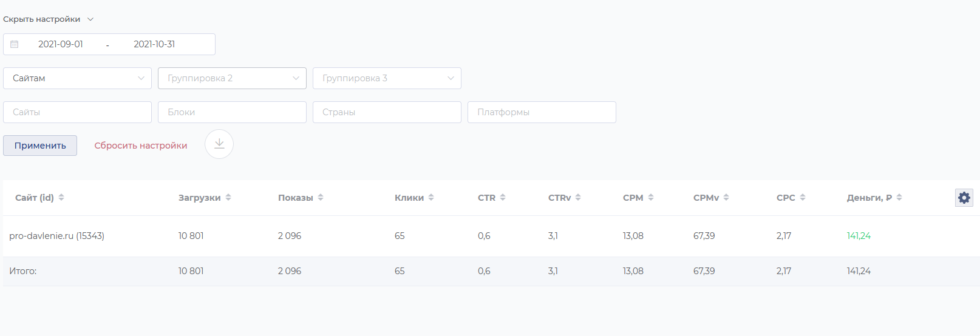This screenshot has height=336, width=980.
Task: Open the Группировка 2 dropdown
Action: (x=232, y=78)
